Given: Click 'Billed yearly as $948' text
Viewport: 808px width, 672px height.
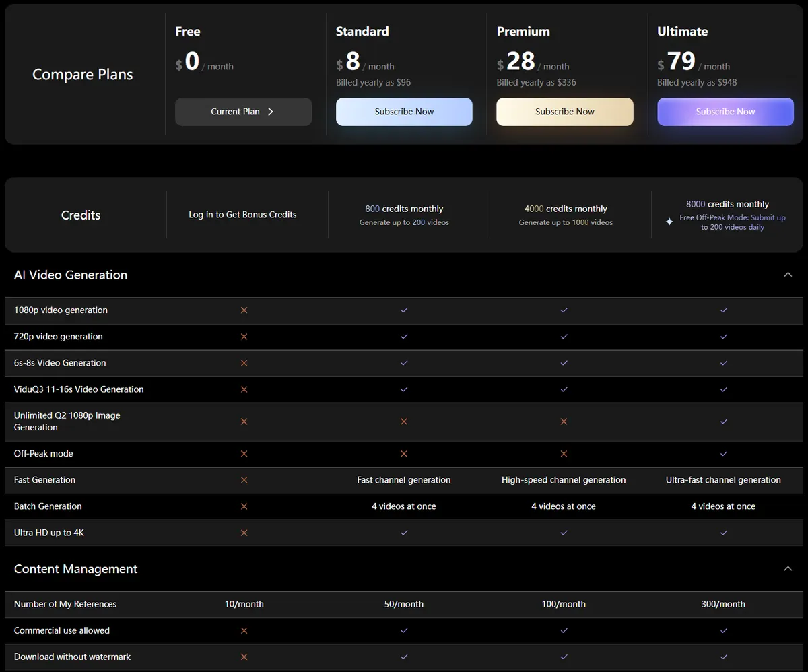Looking at the screenshot, I should (697, 82).
